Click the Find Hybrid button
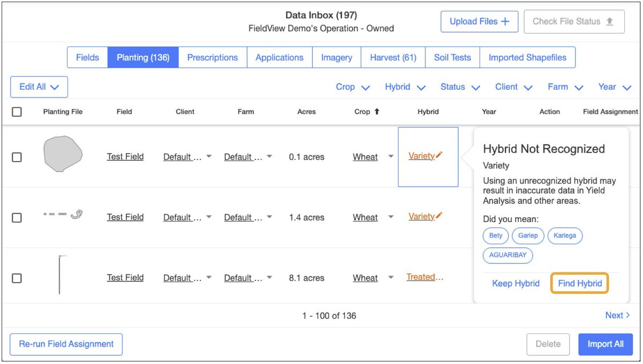Screen dimensions: 643x364 (x=580, y=283)
